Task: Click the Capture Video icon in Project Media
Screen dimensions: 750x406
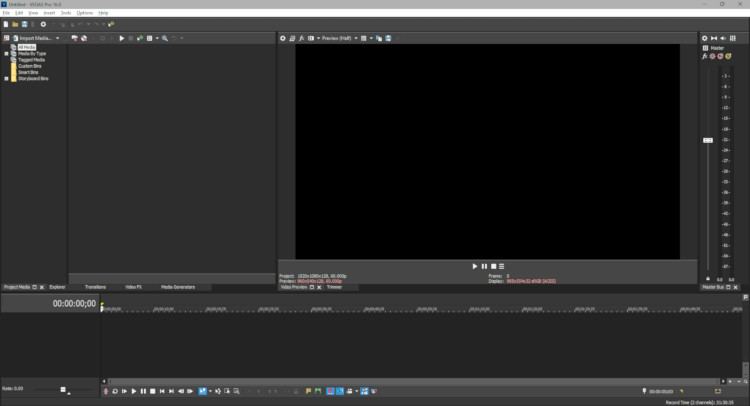Action: click(75, 38)
